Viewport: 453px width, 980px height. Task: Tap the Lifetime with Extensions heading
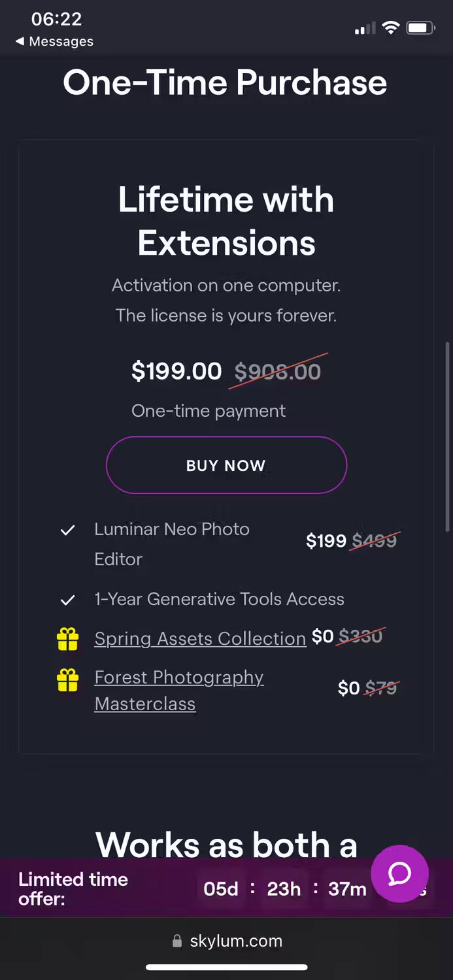click(x=226, y=221)
